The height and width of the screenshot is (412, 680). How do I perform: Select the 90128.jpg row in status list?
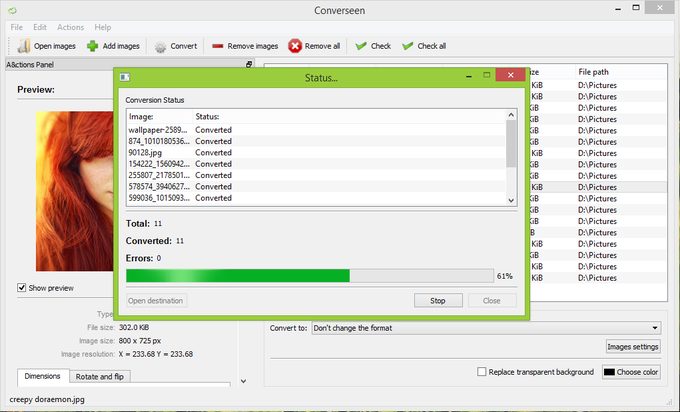coord(316,152)
